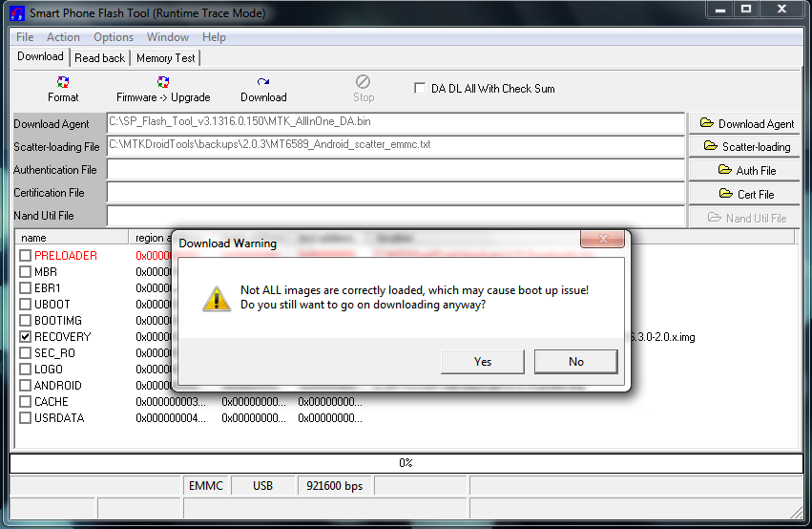Click the Stop toolbar icon
Viewport: 812px width, 529px height.
[363, 82]
